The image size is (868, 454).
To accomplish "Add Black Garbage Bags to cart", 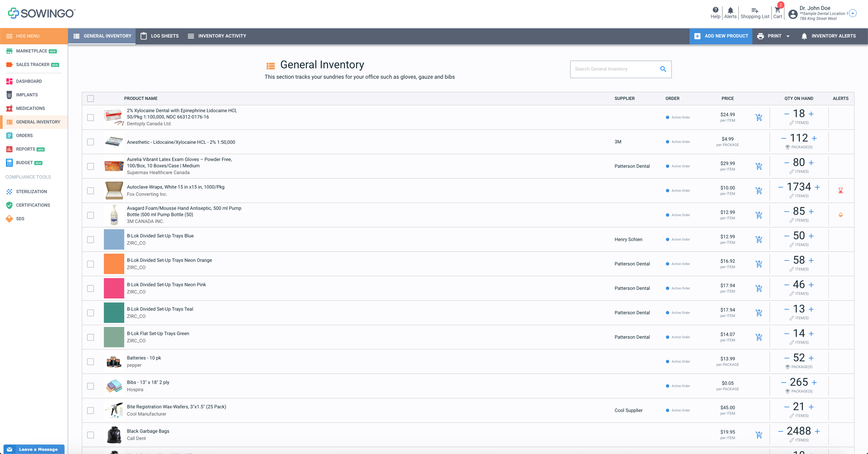I will (x=759, y=435).
